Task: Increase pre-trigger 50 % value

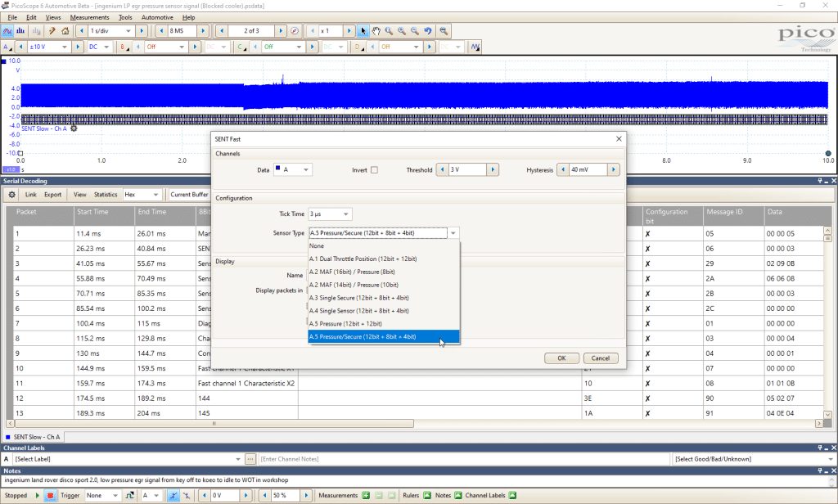Action: pos(306,496)
